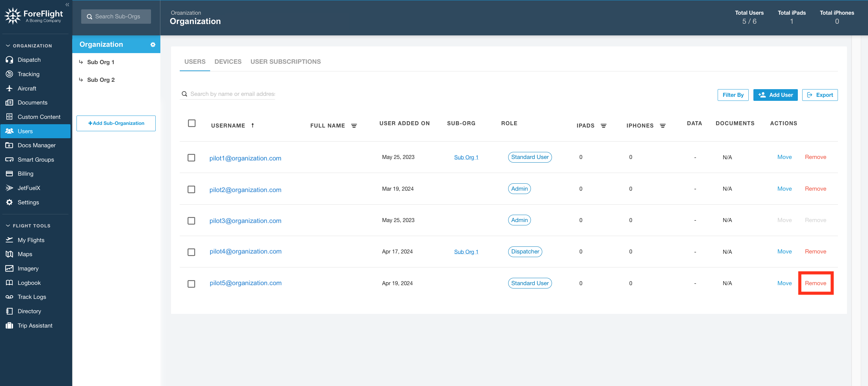The width and height of the screenshot is (868, 386).
Task: Toggle select-all users checkbox
Action: [x=192, y=123]
